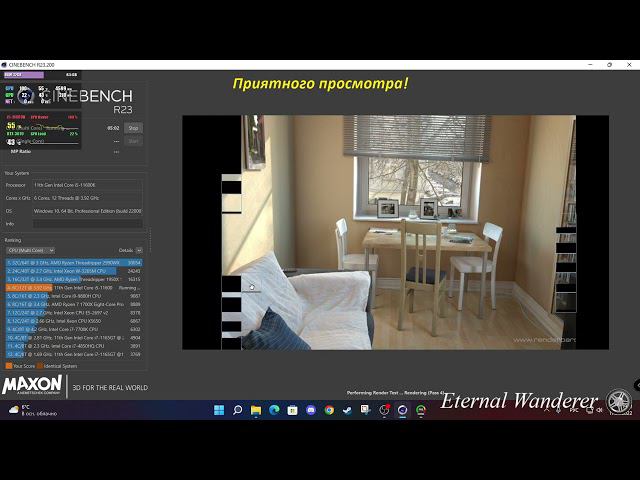640x480 pixels.
Task: Select the Processor value field
Action: pyautogui.click(x=87, y=185)
